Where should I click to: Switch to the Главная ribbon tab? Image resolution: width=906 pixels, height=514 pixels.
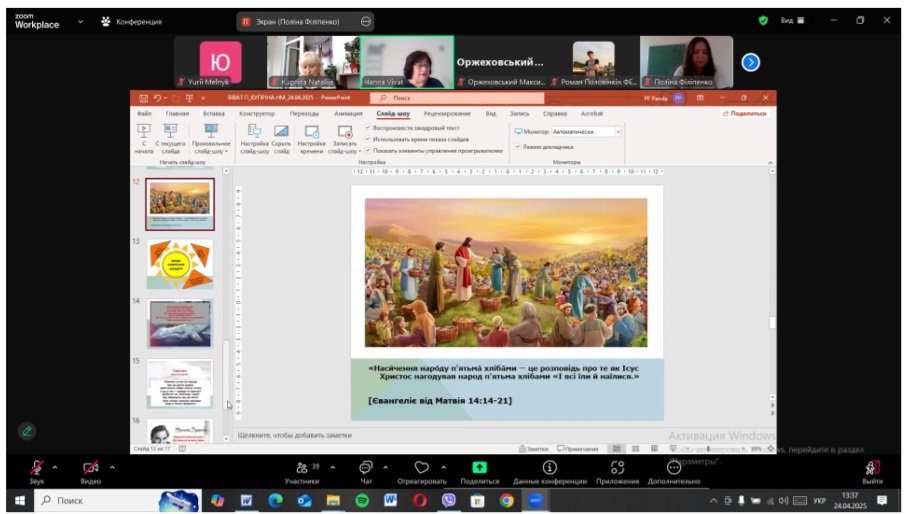tap(177, 114)
